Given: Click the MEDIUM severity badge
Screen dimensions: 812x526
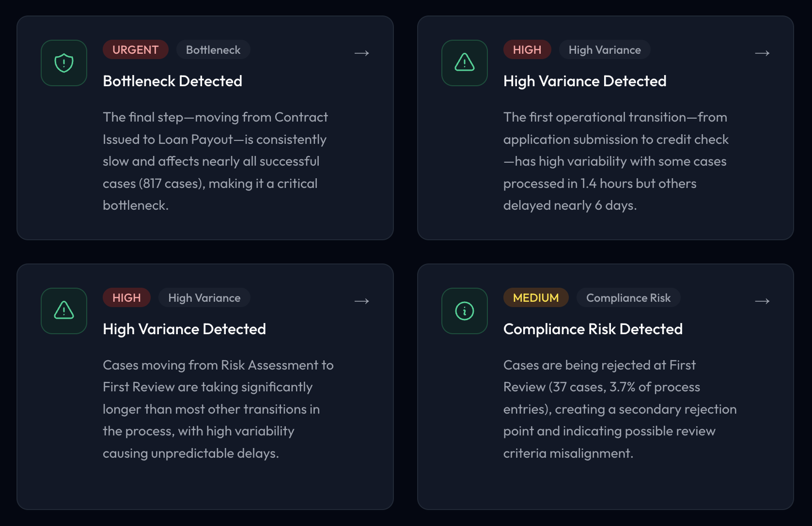Looking at the screenshot, I should [x=536, y=298].
